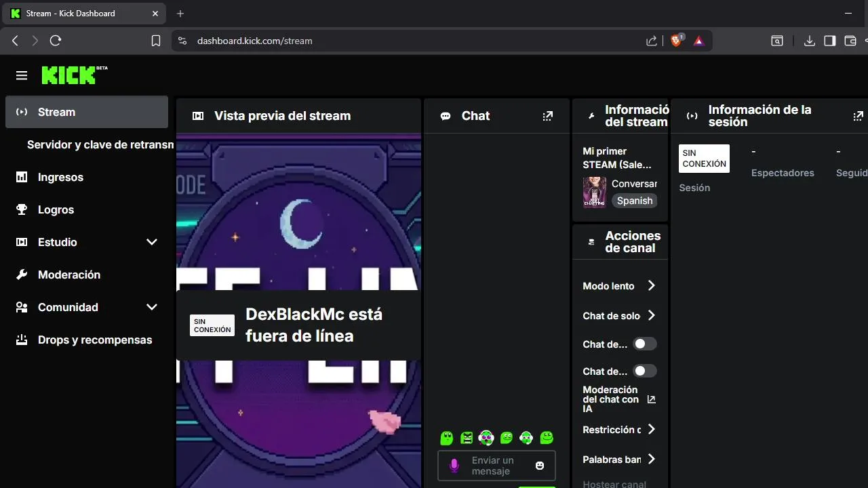
Task: Insert the last green smiling emote
Action: coord(547,438)
